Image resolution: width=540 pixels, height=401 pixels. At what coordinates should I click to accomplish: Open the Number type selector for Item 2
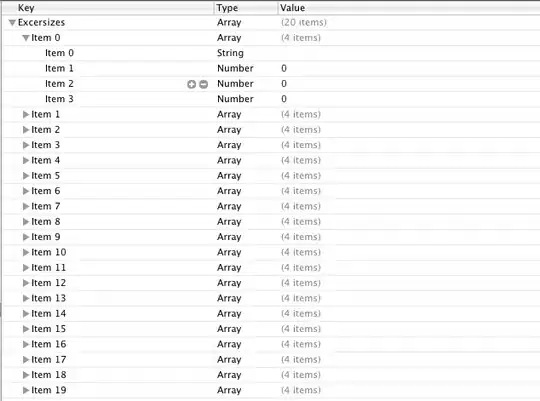[x=236, y=84]
